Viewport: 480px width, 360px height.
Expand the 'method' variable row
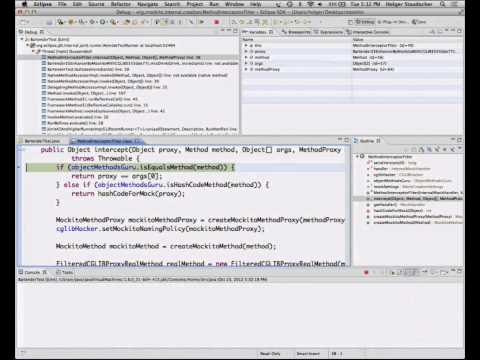point(246,57)
